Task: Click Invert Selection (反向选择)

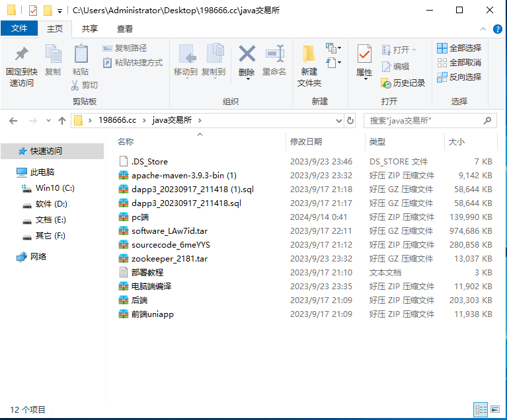Action: click(x=459, y=77)
